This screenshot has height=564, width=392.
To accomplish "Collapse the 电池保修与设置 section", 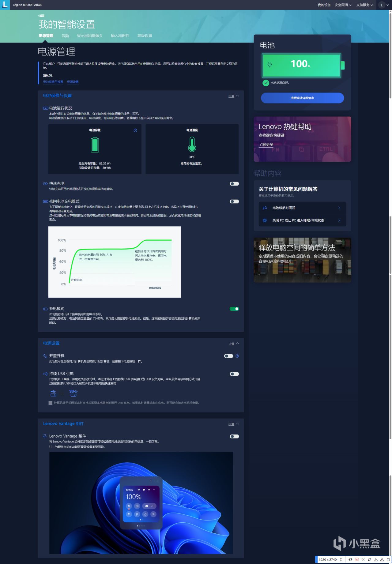I will pyautogui.click(x=234, y=96).
